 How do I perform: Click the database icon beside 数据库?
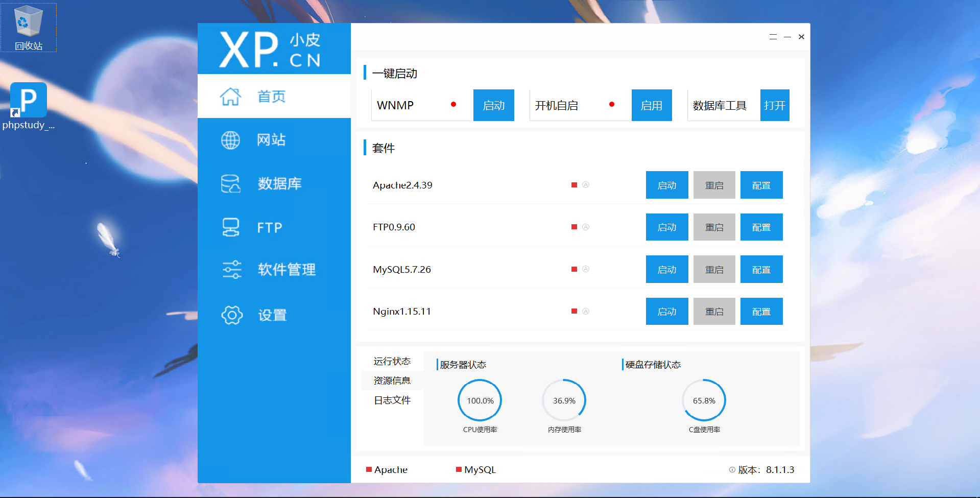(x=230, y=184)
